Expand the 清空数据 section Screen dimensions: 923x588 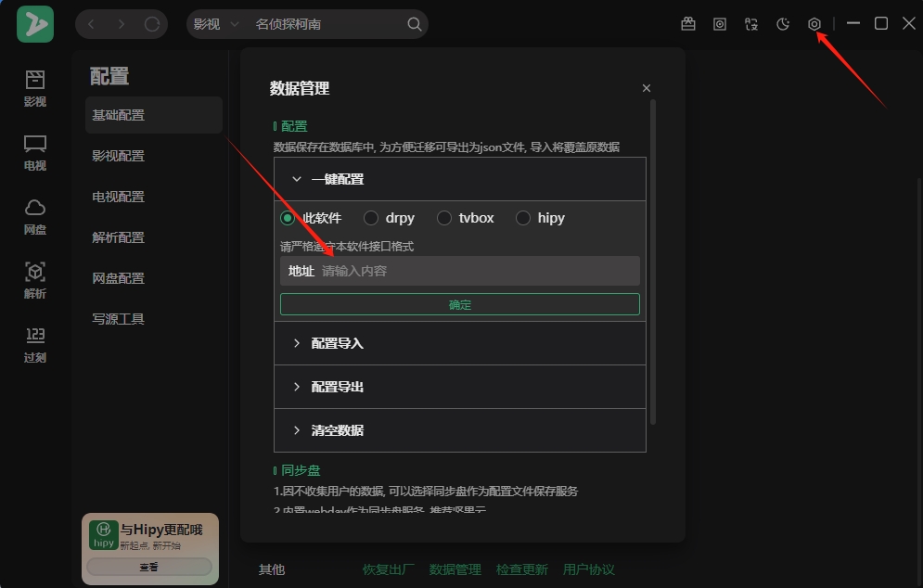(x=460, y=430)
